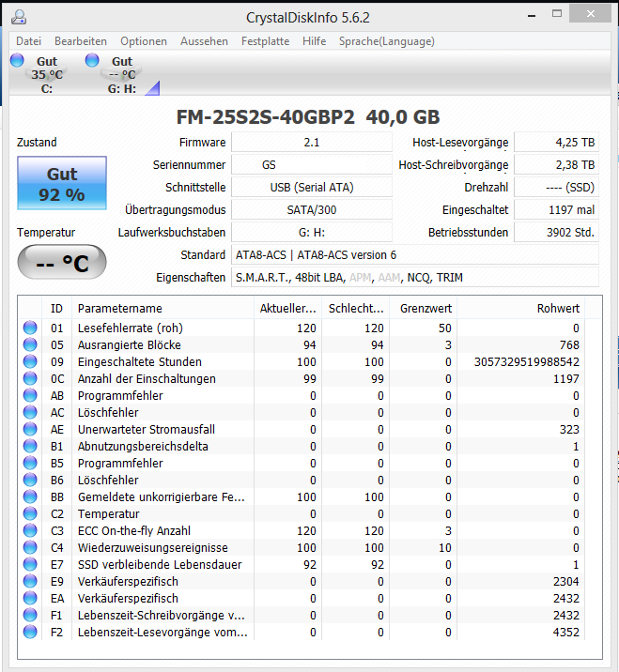Screen dimensions: 619x672
Task: Click Host-Lesevorgänge value 4,25 TB
Action: [x=556, y=143]
